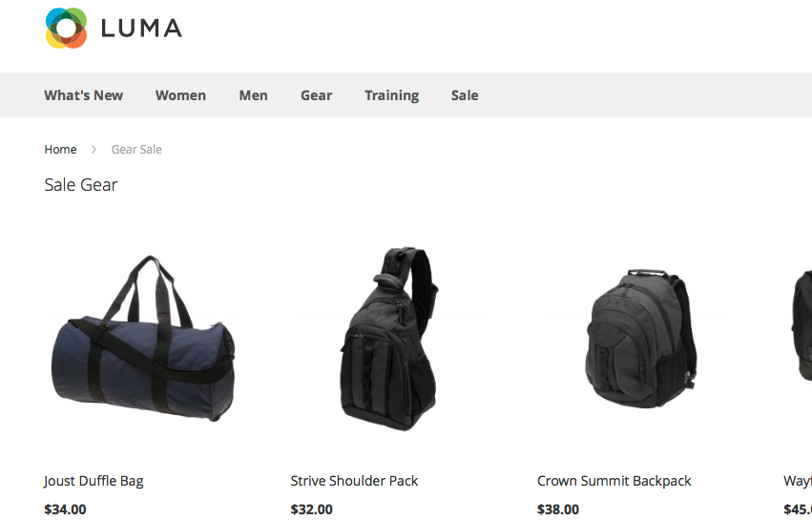Click the Sale Gear page heading
This screenshot has width=812, height=520.
tap(81, 185)
